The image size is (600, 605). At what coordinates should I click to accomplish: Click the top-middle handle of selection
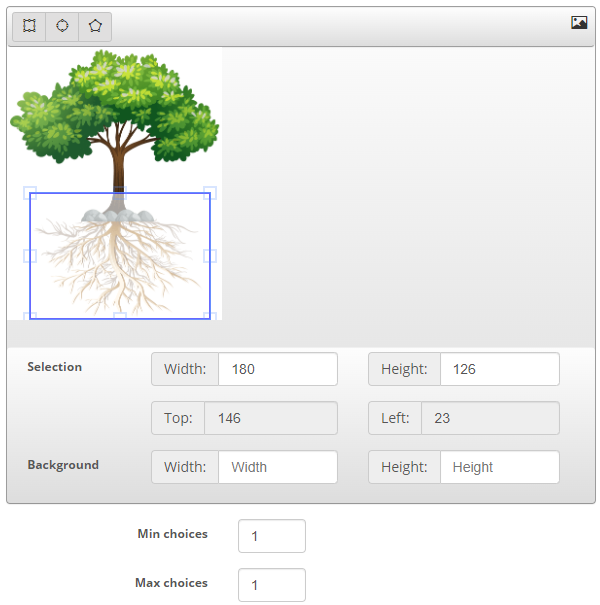pos(120,193)
